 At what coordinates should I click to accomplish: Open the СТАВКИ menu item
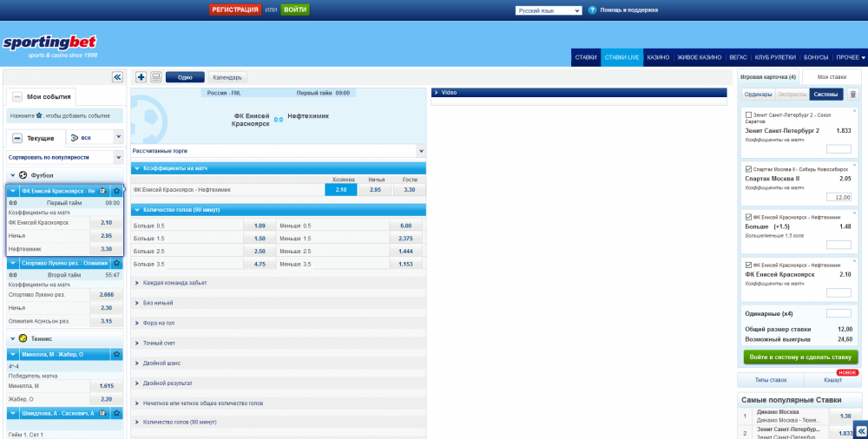[x=586, y=57]
